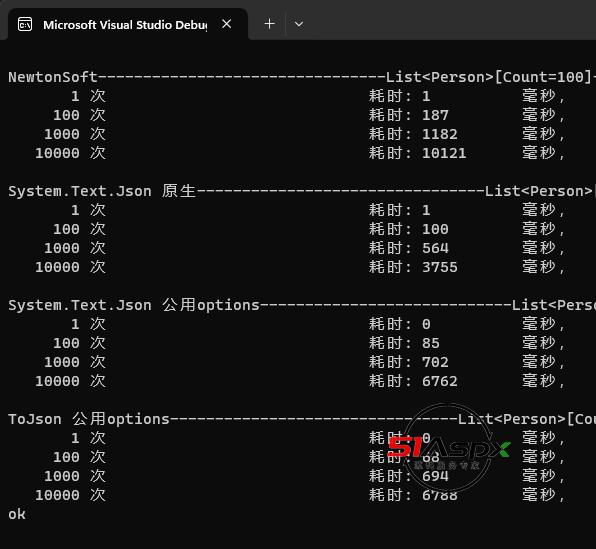
Task: Click the ToJson 公用options header
Action: (x=302, y=419)
